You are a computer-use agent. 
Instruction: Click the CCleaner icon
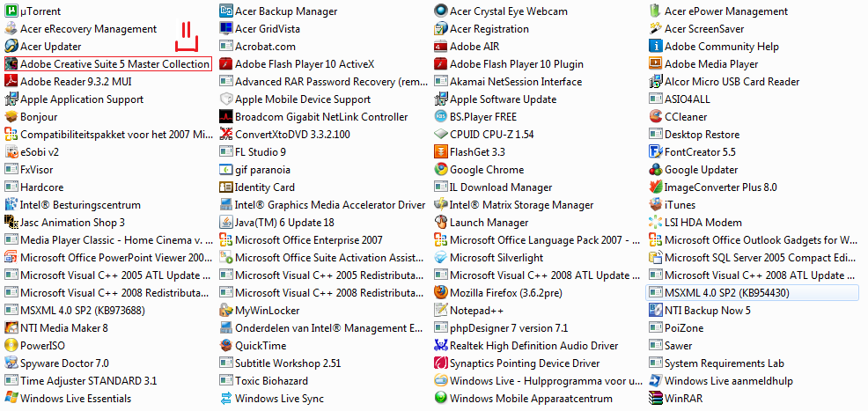pos(656,117)
